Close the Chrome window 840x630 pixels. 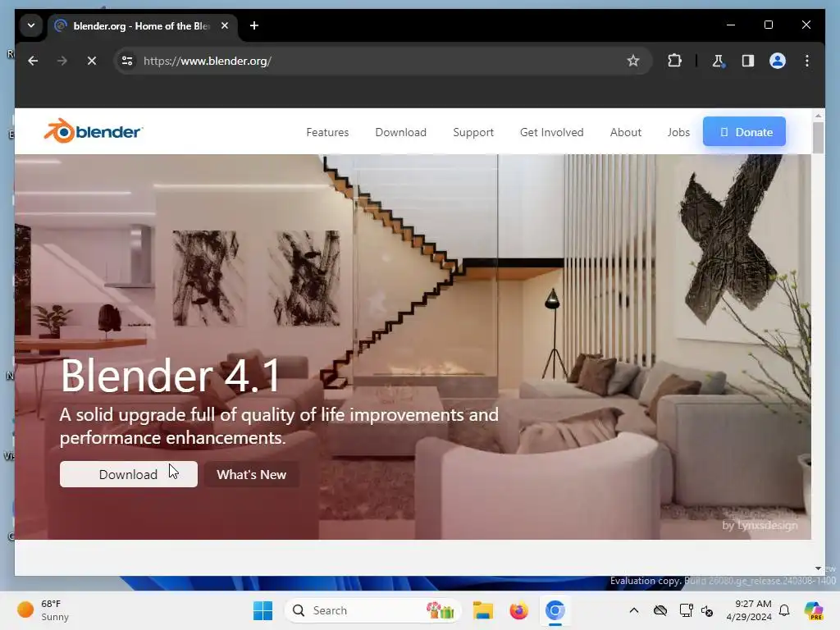tap(806, 25)
